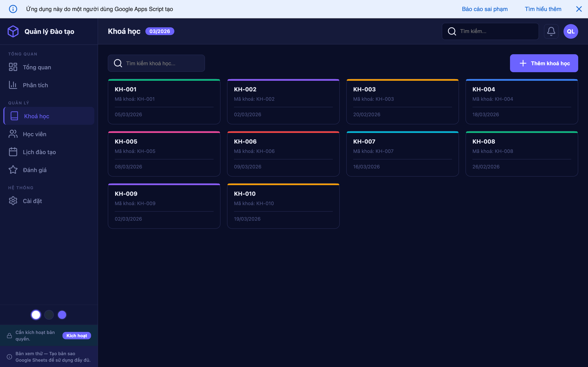Open the Báo cáo sai phạm link
Viewport: 588px width, 367px height.
click(484, 9)
